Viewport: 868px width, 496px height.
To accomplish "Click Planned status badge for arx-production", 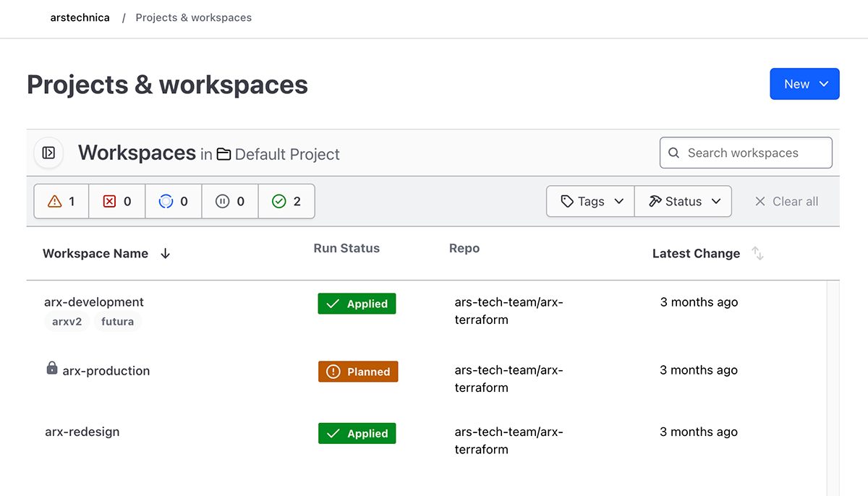I will point(358,372).
